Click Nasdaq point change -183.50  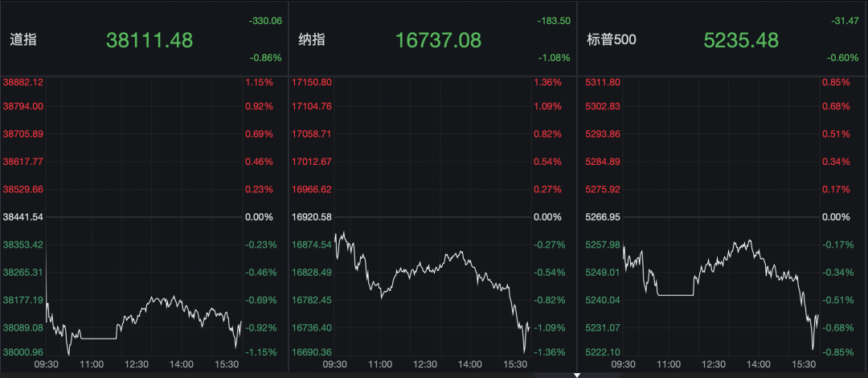point(555,21)
